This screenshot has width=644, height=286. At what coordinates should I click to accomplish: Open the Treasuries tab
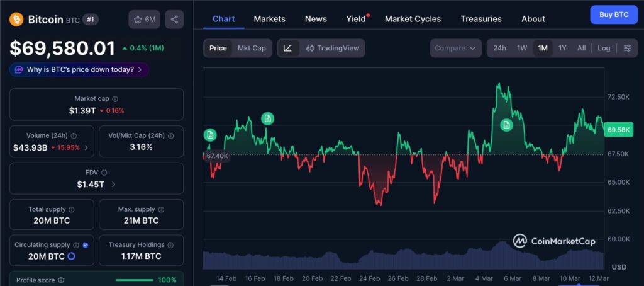point(481,19)
